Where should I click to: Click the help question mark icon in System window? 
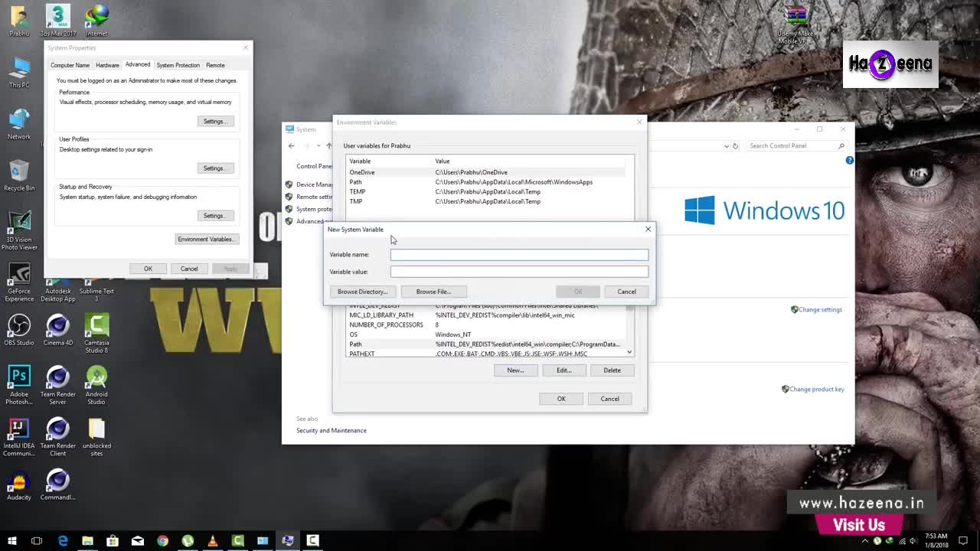849,160
